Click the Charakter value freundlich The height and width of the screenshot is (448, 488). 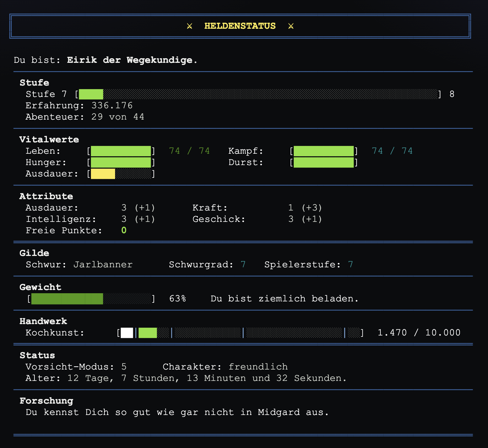point(258,367)
